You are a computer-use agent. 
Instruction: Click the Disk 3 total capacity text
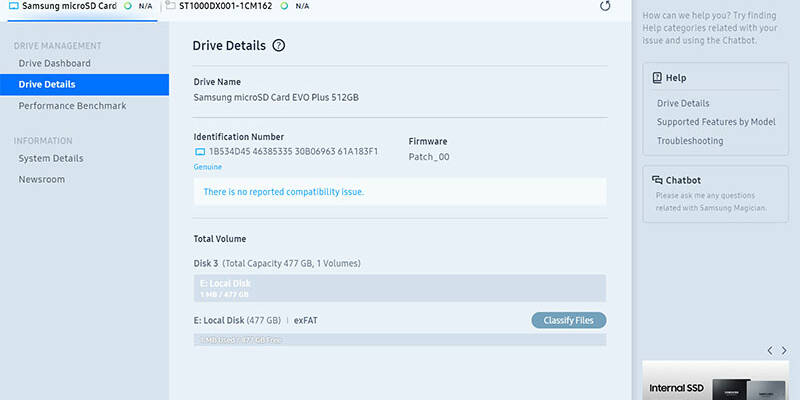pyautogui.click(x=291, y=263)
